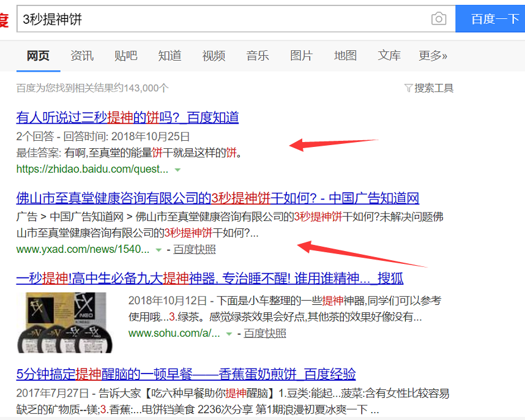
Task: Switch to the 图片 tab
Action: pyautogui.click(x=301, y=56)
